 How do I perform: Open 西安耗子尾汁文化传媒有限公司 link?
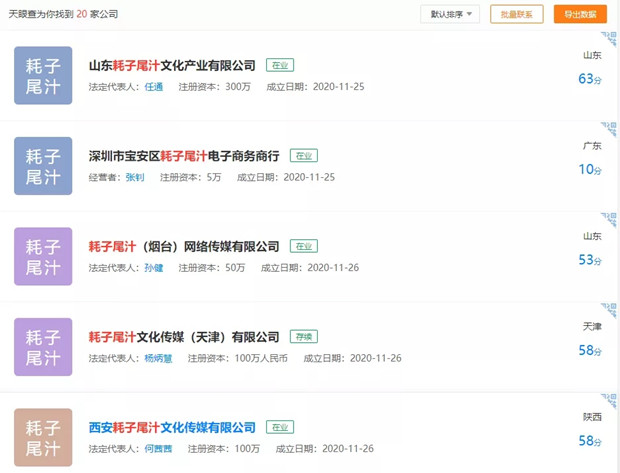point(172,428)
